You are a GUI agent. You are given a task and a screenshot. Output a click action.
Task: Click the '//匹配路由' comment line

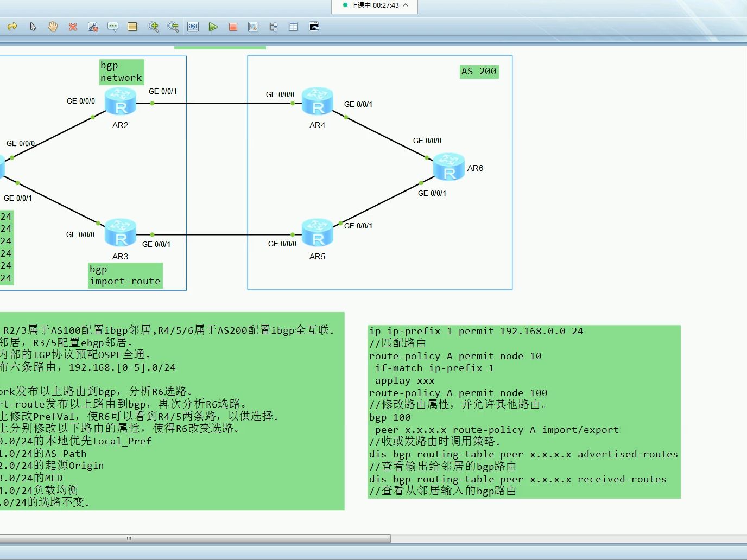tap(397, 343)
